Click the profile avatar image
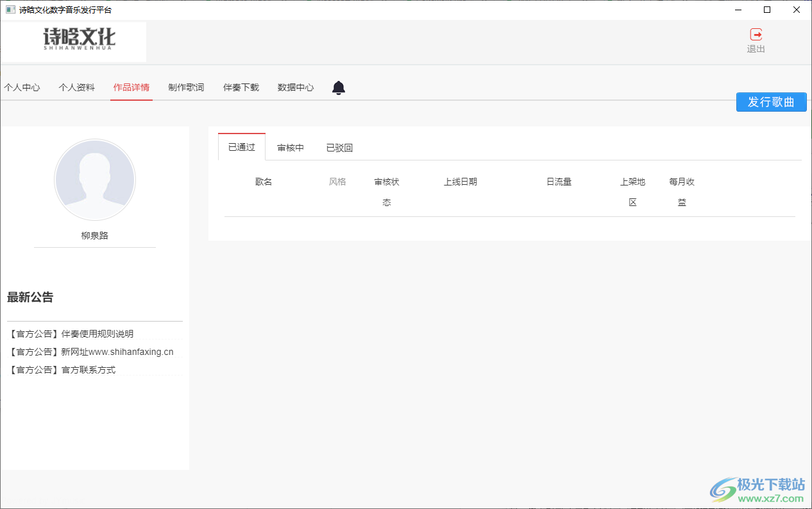Viewport: 812px width, 509px height. [95, 180]
